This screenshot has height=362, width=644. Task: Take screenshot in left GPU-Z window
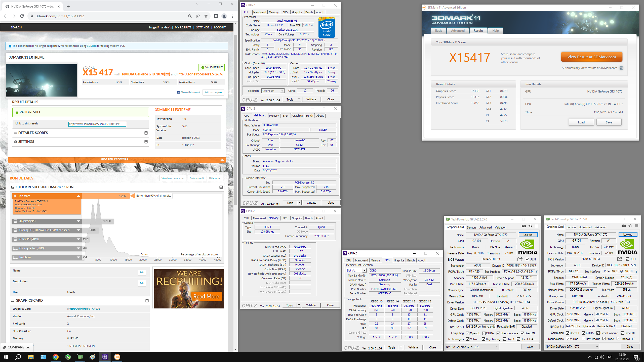click(x=524, y=226)
